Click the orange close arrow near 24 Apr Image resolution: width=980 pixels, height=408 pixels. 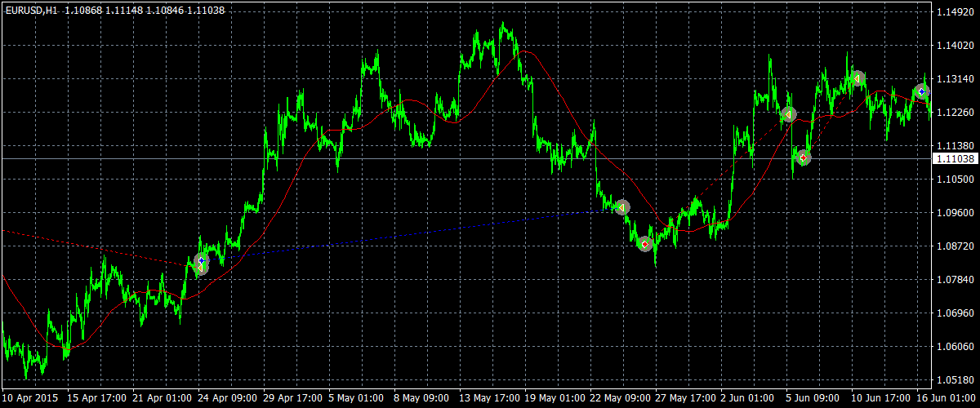click(x=201, y=267)
